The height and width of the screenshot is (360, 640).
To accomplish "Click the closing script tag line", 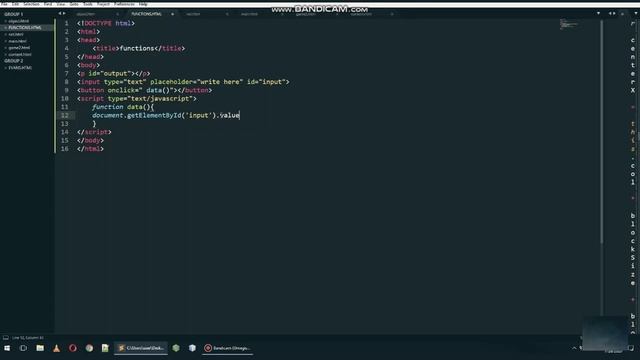I will tap(94, 132).
